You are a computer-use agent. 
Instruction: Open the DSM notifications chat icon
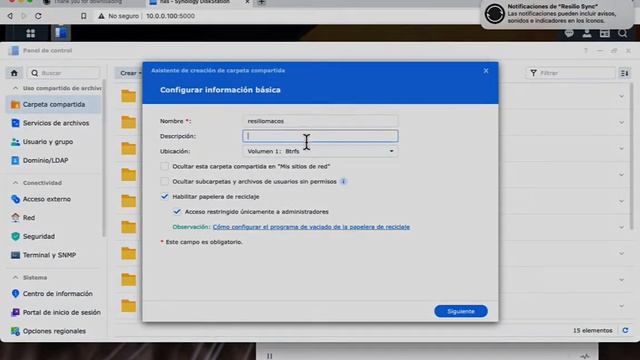(x=569, y=33)
